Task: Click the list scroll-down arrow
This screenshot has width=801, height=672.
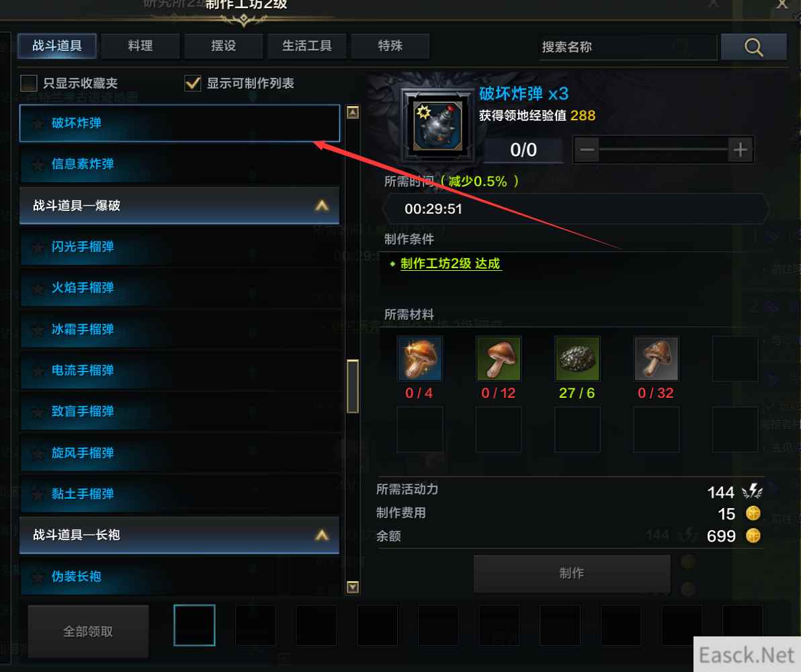Action: point(353,587)
